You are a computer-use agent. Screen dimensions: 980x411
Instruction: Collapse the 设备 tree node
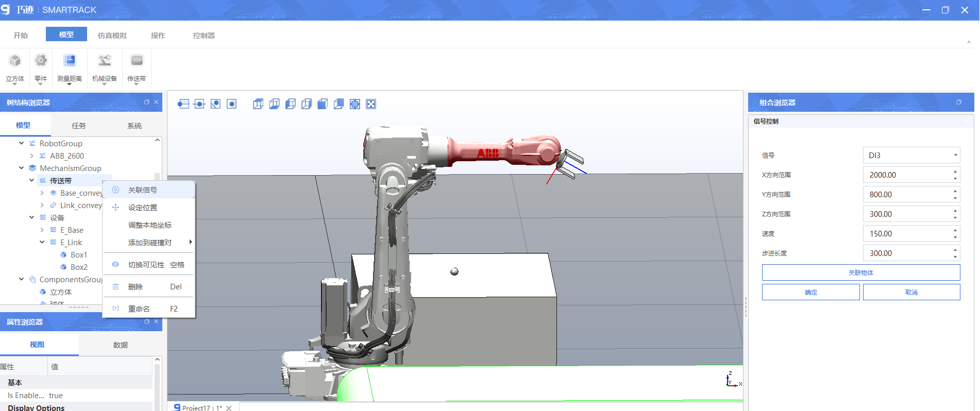[x=31, y=217]
